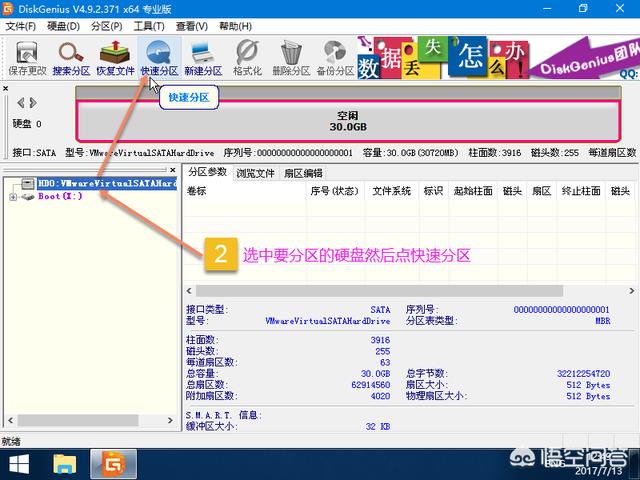Image resolution: width=640 pixels, height=480 pixels.
Task: Go to previous disk with left arrow
Action: click(x=20, y=103)
